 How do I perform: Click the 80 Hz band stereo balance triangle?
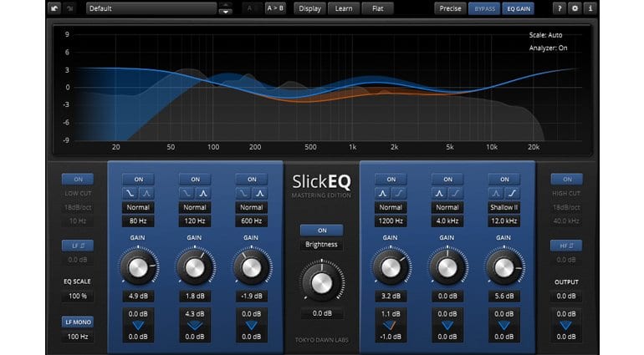pyautogui.click(x=138, y=326)
